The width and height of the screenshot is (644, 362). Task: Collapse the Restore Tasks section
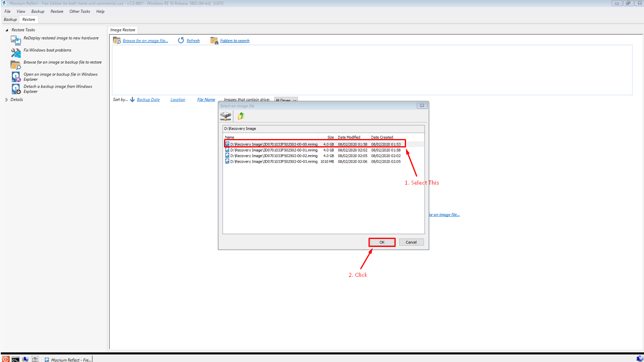point(7,30)
